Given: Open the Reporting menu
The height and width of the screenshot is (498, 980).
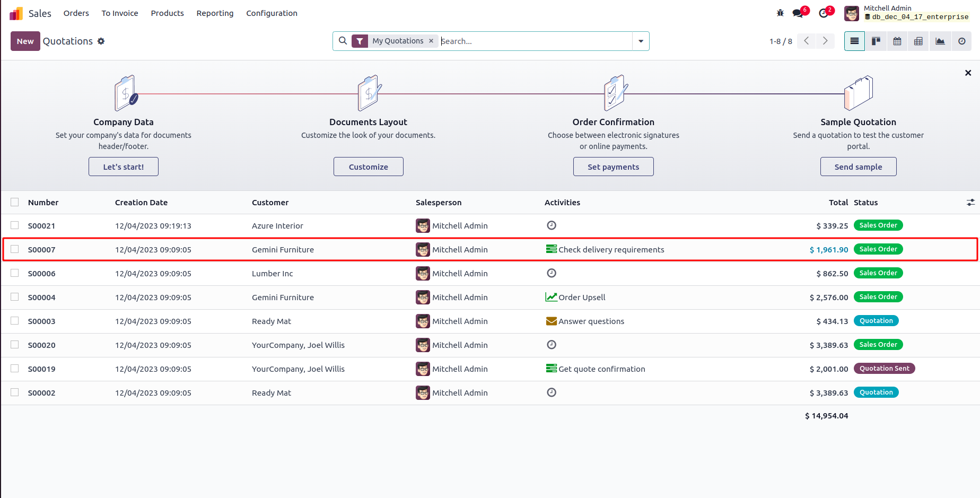Looking at the screenshot, I should (215, 13).
